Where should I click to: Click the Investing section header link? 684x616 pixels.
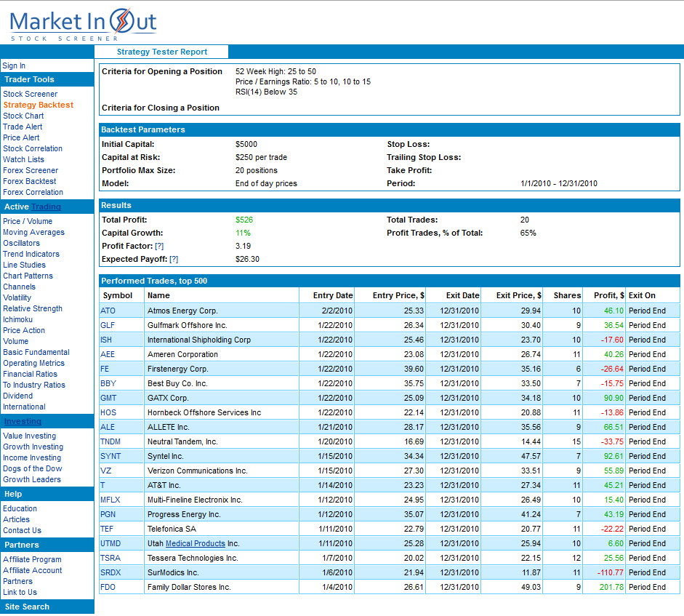23,421
